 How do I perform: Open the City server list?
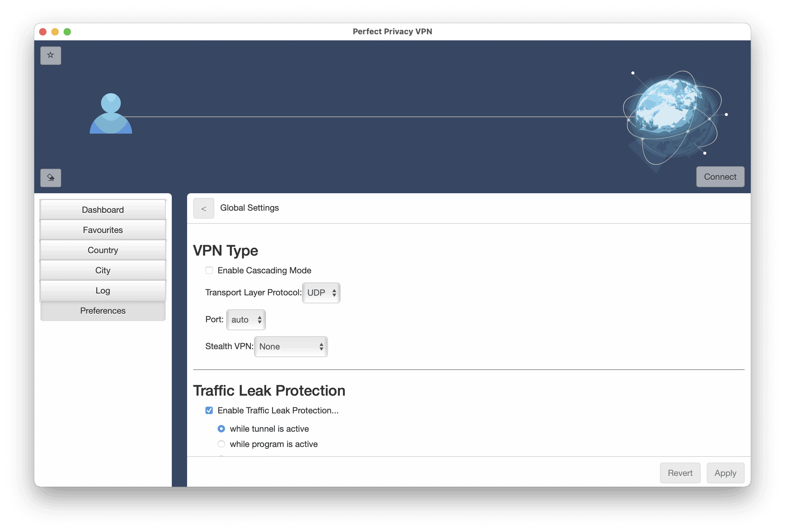pyautogui.click(x=103, y=271)
